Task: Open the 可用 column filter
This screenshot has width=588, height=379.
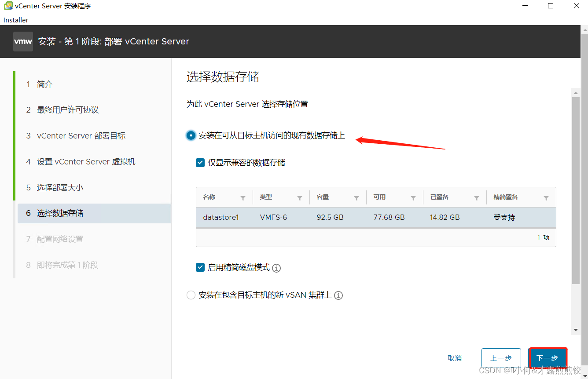Action: point(413,198)
